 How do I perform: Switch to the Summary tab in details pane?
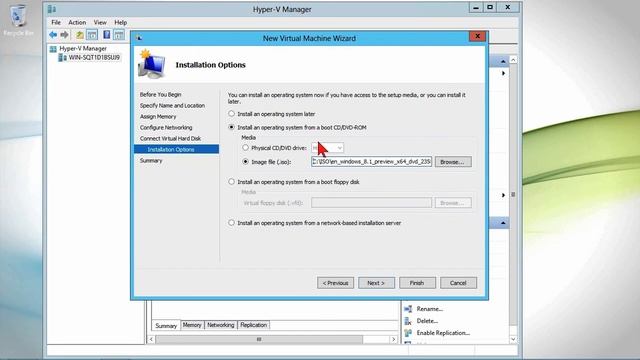coord(166,326)
